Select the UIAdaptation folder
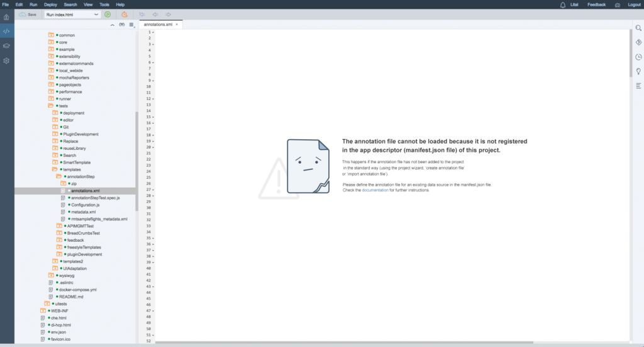This screenshot has height=347, width=644. (x=75, y=268)
